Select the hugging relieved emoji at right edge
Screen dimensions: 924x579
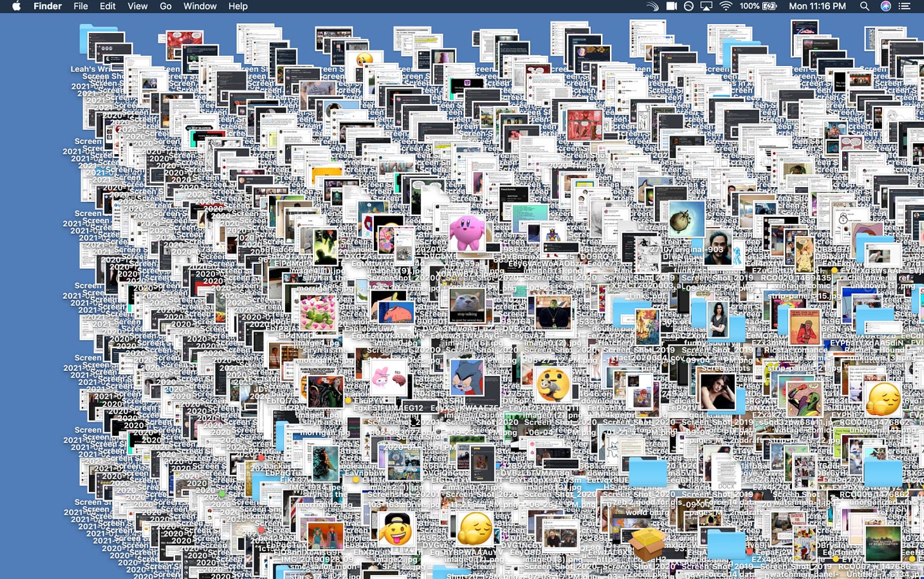tap(883, 399)
